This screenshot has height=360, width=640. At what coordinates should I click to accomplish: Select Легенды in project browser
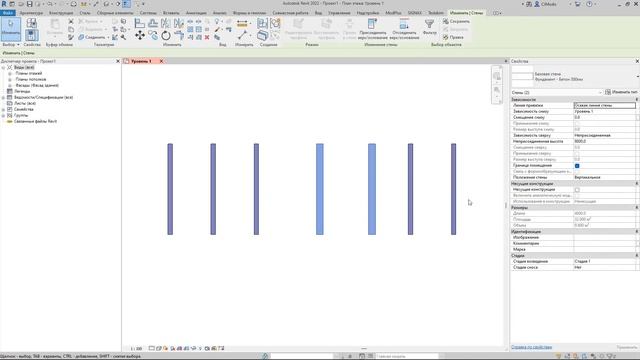click(22, 91)
